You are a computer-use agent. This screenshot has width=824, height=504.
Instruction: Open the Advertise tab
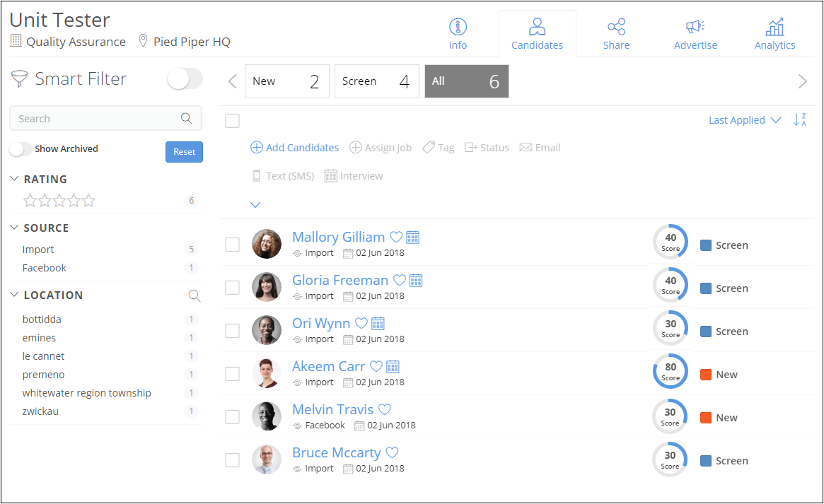pos(695,34)
